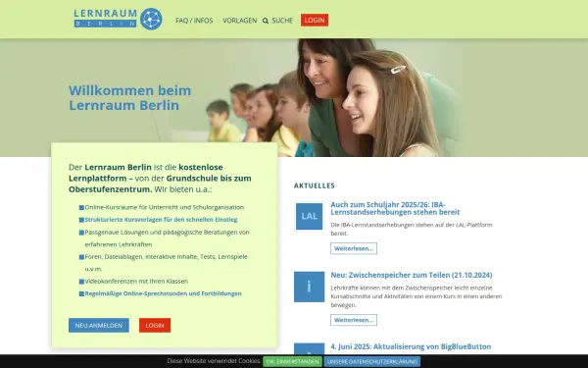Viewport: 588px width, 368px height.
Task: Open the SUCHE menu item
Action: coord(282,21)
